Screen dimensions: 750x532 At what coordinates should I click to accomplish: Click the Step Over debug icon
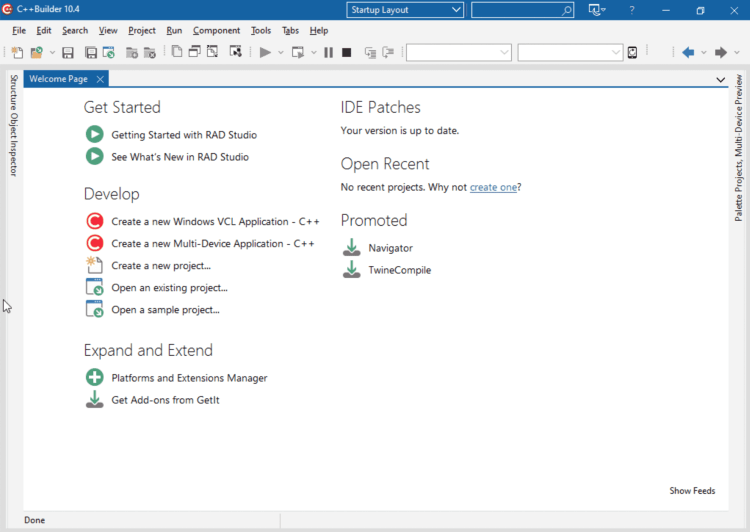(x=388, y=52)
